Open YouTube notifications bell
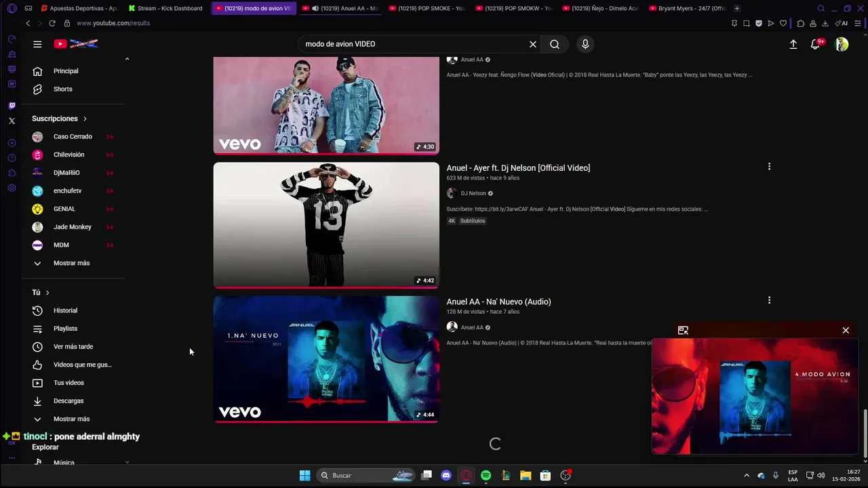The height and width of the screenshot is (488, 868). tap(816, 44)
